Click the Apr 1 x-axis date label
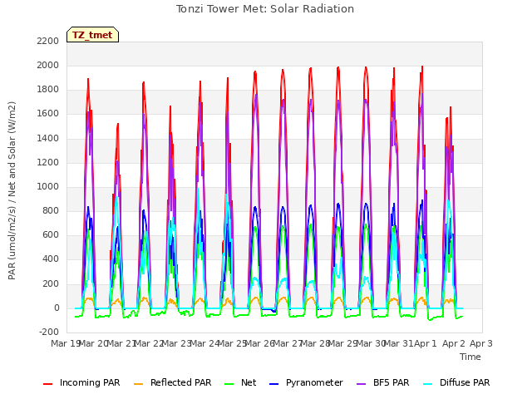The image size is (532, 399). (426, 343)
